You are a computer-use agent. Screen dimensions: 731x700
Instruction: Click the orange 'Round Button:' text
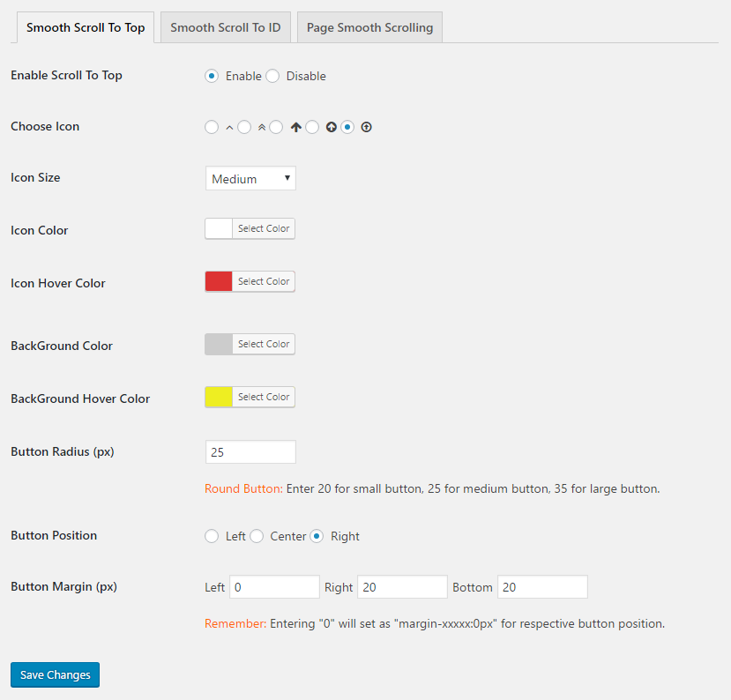click(x=244, y=489)
